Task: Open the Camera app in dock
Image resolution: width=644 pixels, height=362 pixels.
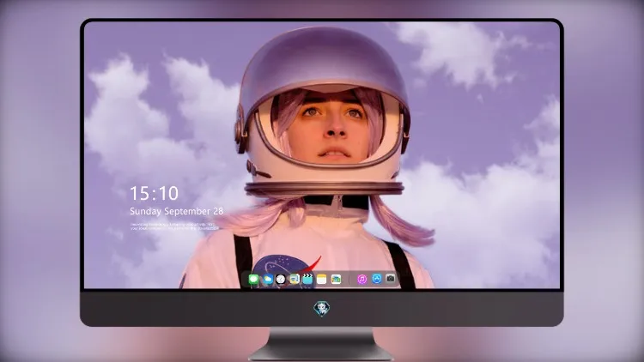Action: pyautogui.click(x=391, y=279)
